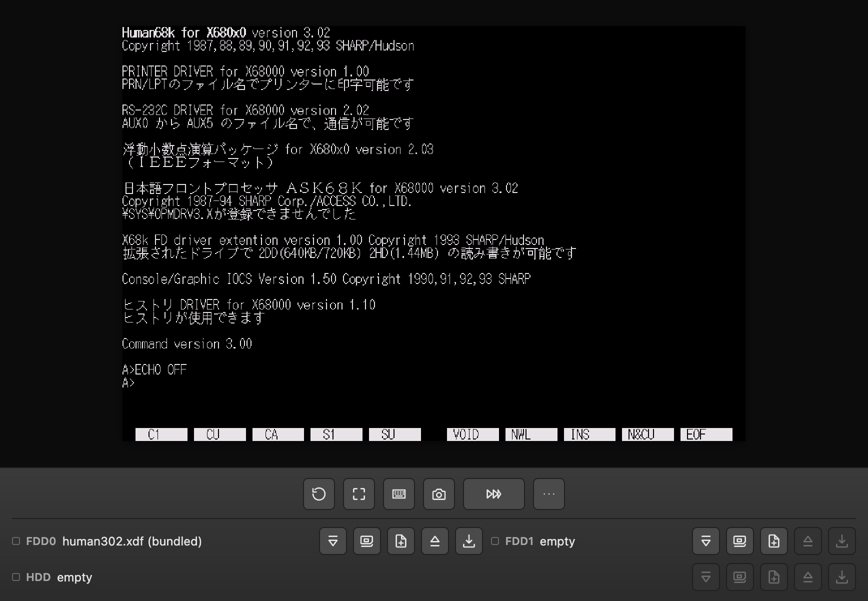868x601 pixels.
Task: Open FDD1 insert disk dropdown
Action: [706, 541]
